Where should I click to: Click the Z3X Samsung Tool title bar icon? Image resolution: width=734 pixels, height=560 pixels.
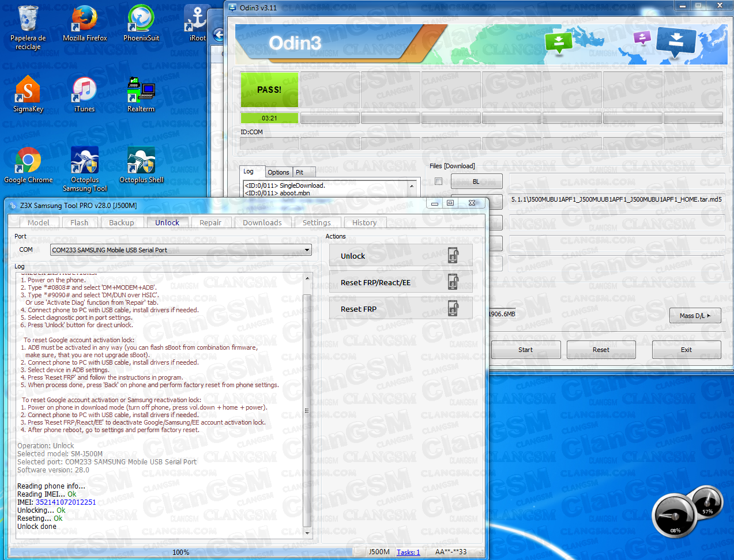13,205
